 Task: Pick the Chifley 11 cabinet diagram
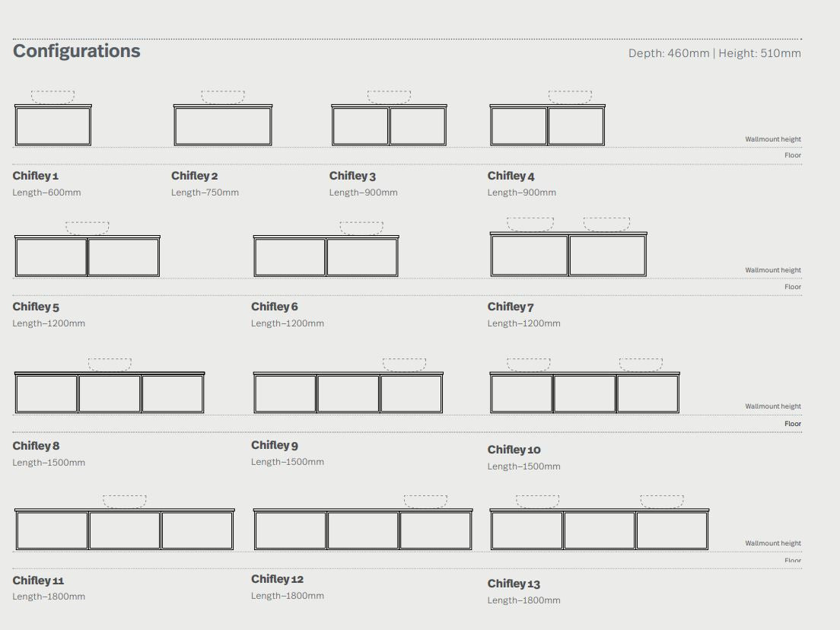(125, 530)
